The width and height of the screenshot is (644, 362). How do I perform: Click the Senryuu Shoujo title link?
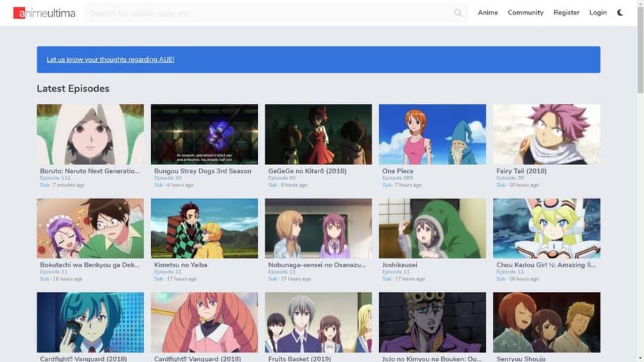click(x=521, y=359)
